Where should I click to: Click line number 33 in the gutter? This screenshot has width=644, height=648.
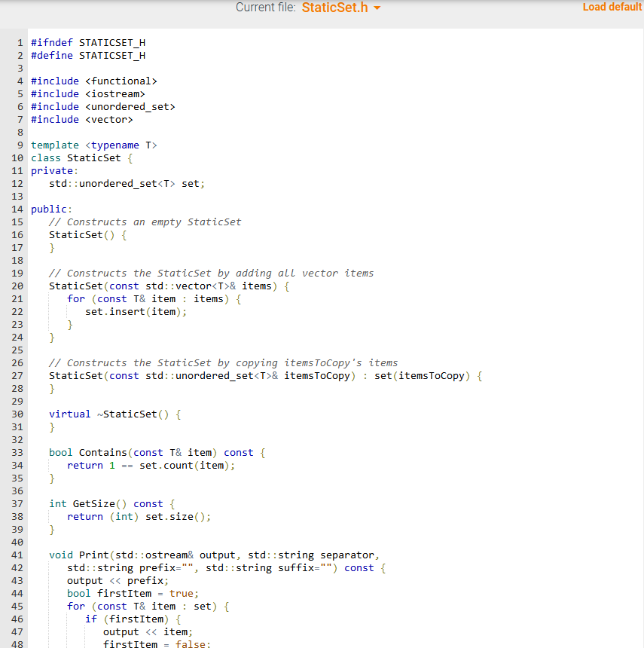point(17,452)
